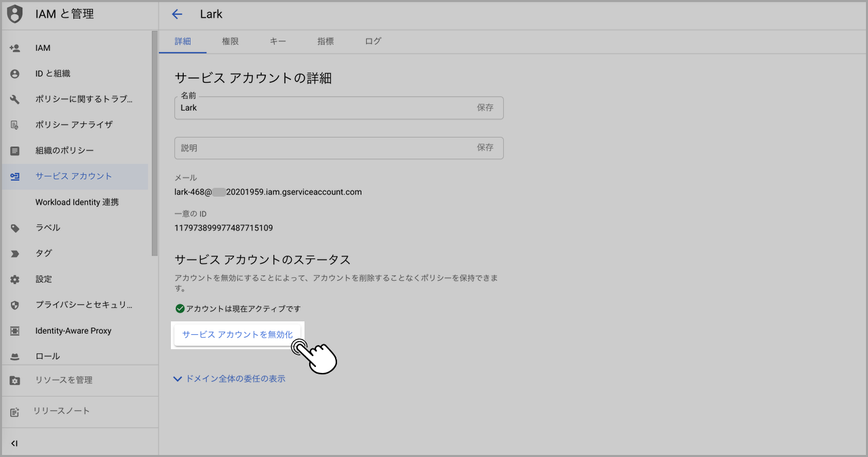Click the サービス アカウントのステータス heading

(x=262, y=260)
